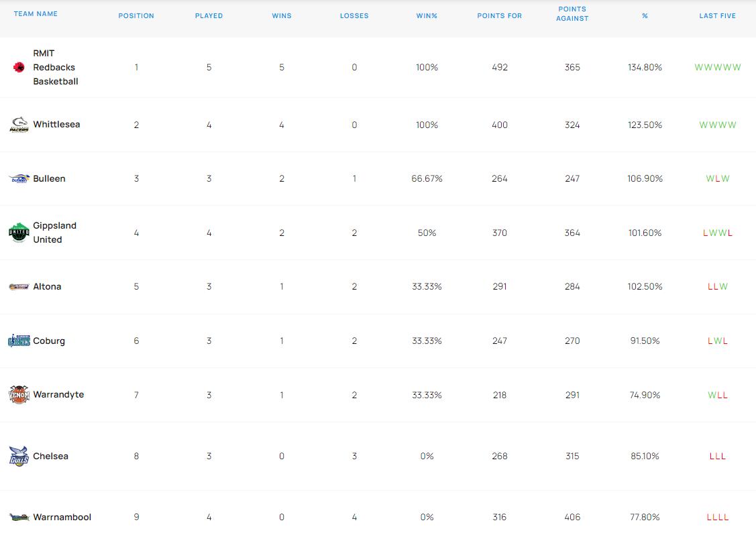
Task: Open the Altona team logo
Action: pyautogui.click(x=19, y=287)
